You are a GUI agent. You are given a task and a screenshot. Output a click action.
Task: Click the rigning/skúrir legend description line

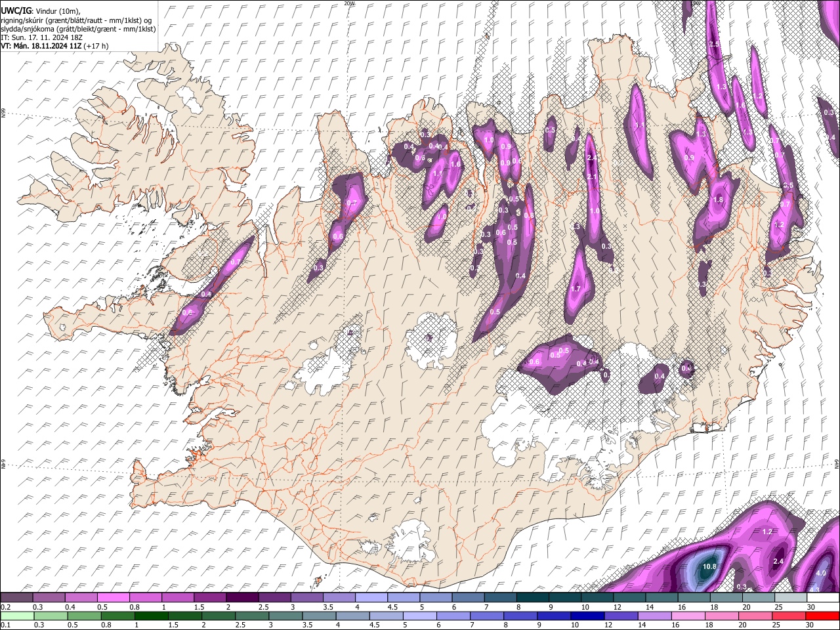pos(76,20)
